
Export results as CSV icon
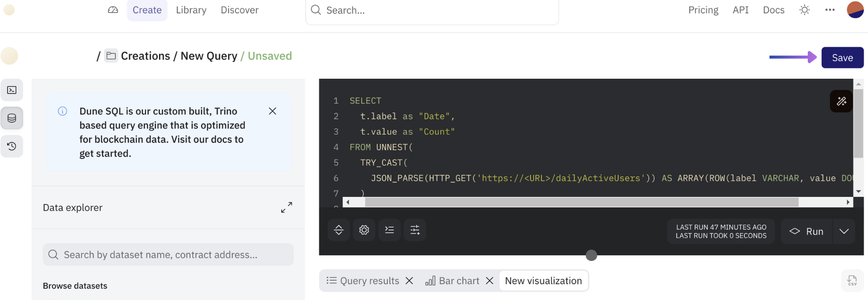[x=852, y=281]
